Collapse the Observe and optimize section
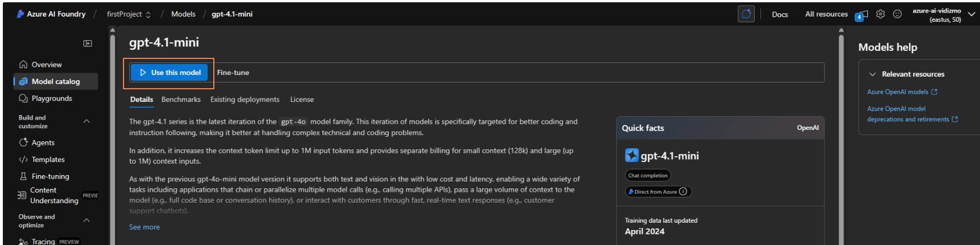 pyautogui.click(x=86, y=220)
